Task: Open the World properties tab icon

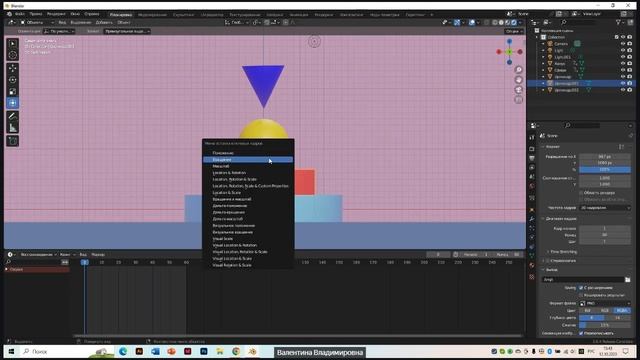Action: click(531, 186)
